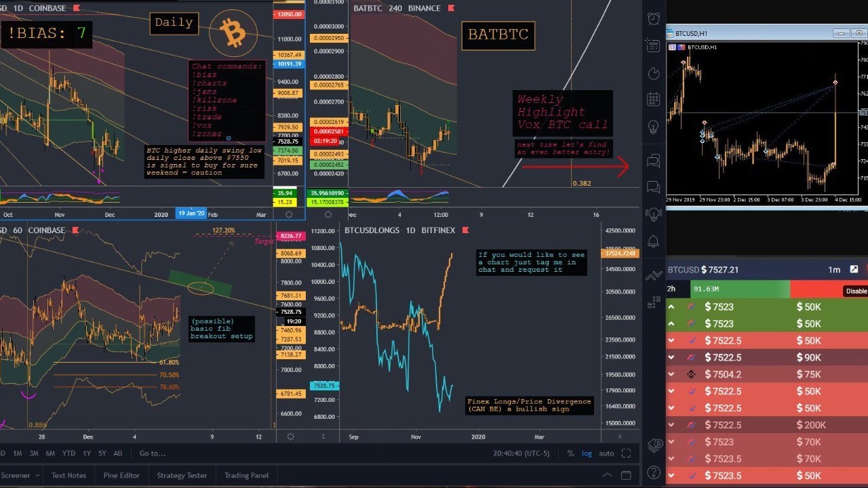The width and height of the screenshot is (868, 488).
Task: Click the stacked coins icon in sidebar
Action: click(x=654, y=445)
